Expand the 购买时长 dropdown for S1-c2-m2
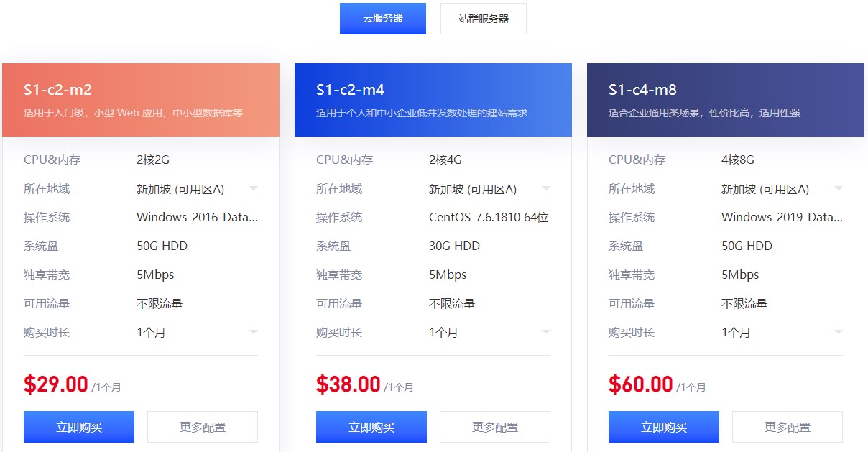The width and height of the screenshot is (868, 452). tap(196, 332)
